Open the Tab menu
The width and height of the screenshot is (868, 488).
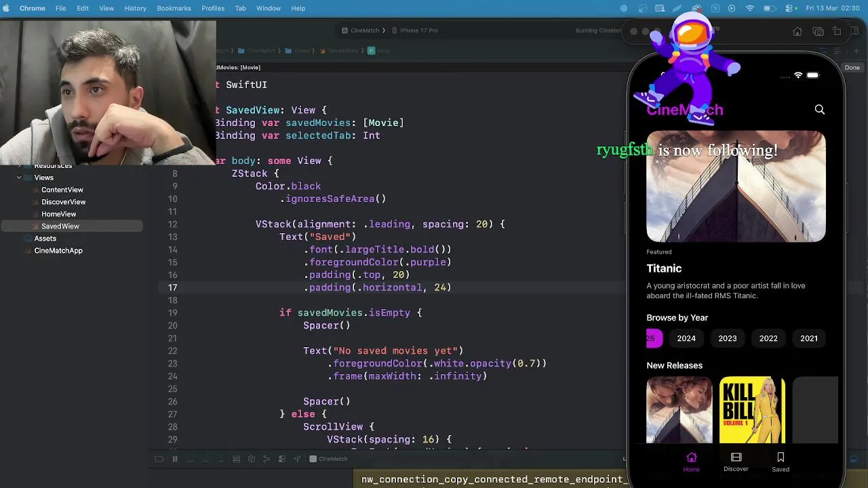click(240, 8)
